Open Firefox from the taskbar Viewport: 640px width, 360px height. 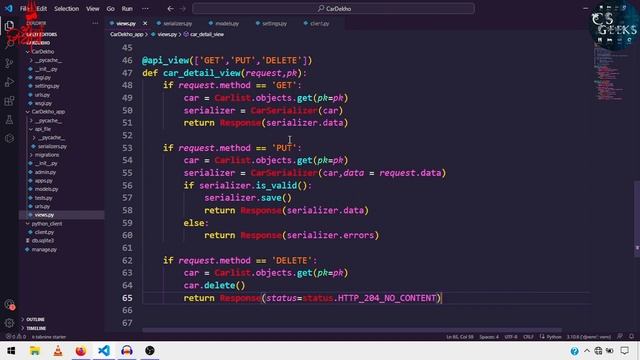coord(81,351)
